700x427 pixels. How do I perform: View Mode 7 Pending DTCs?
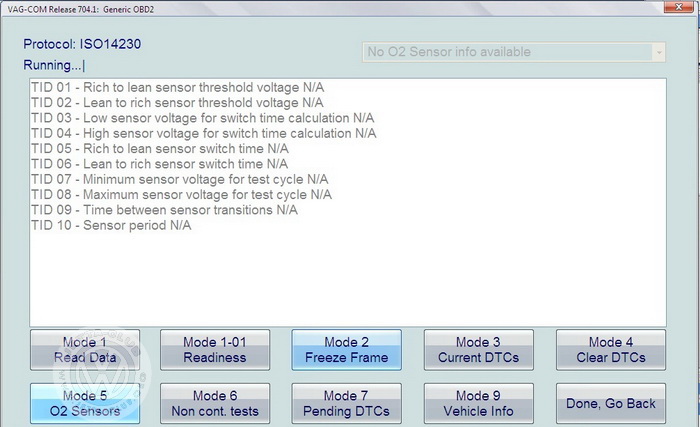tap(346, 403)
